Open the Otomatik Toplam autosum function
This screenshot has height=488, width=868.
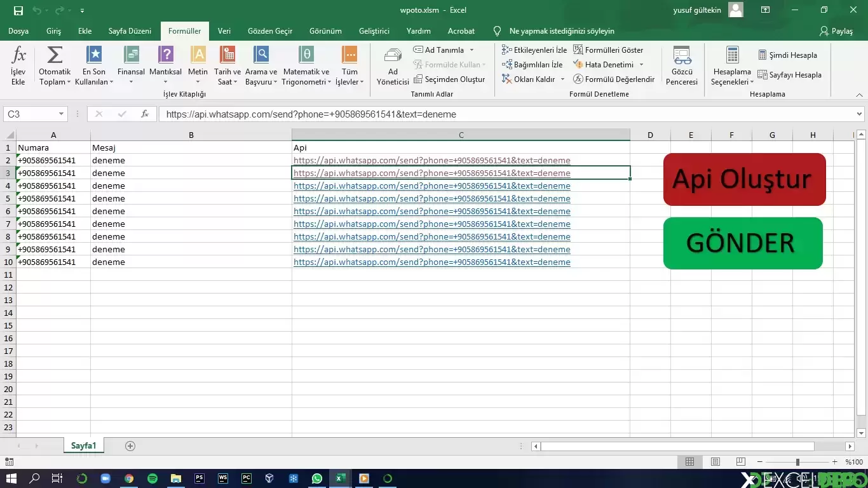point(55,65)
